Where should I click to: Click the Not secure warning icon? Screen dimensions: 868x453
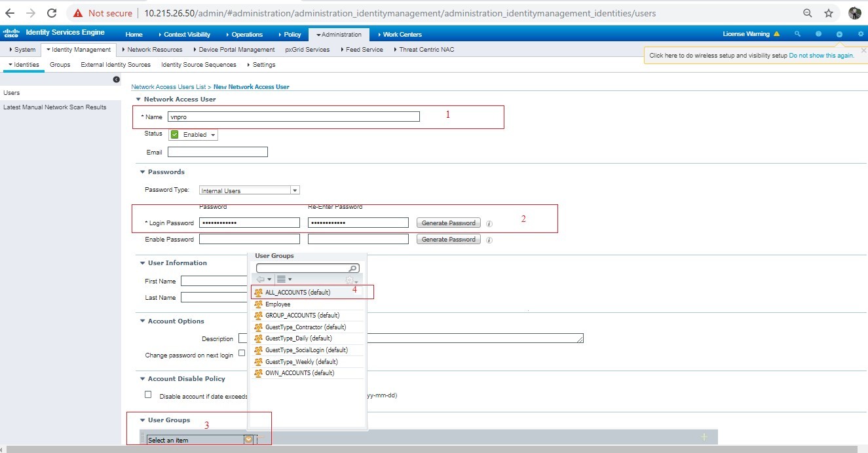pos(78,13)
